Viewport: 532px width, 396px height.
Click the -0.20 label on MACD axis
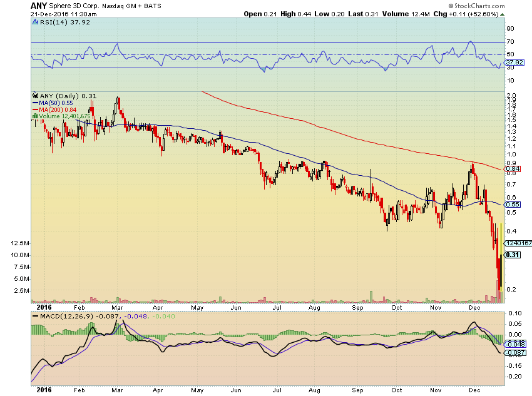coord(514,377)
